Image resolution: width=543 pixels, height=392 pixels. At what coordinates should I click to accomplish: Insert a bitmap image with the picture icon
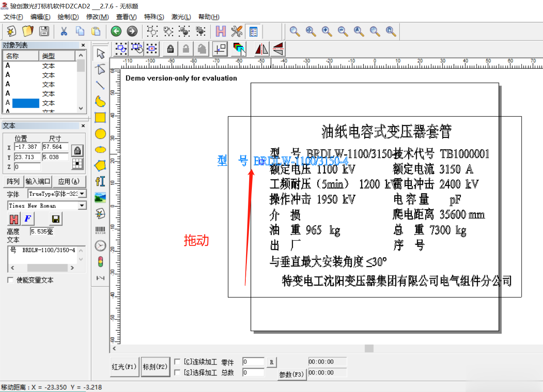click(x=100, y=198)
